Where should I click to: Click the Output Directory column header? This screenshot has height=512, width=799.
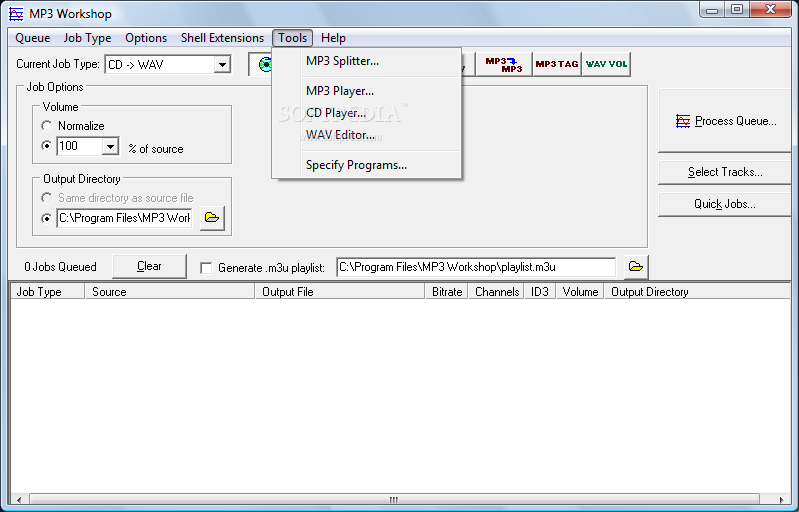pos(698,292)
